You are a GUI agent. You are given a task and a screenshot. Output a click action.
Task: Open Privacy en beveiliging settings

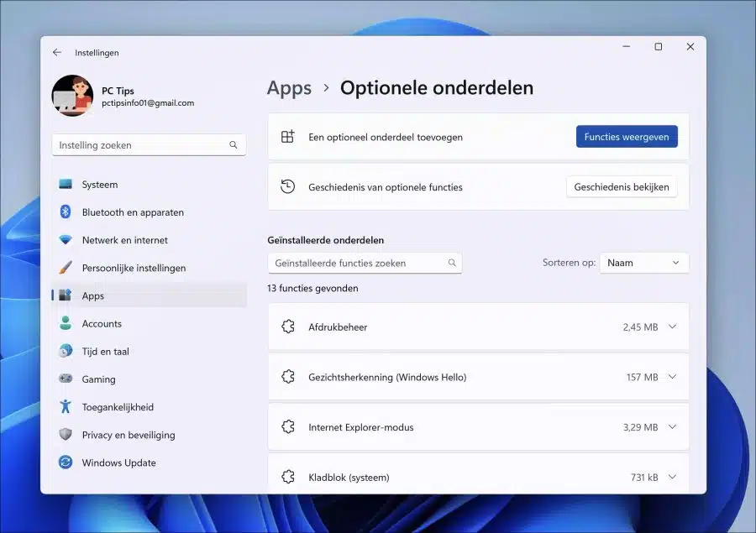[149, 435]
